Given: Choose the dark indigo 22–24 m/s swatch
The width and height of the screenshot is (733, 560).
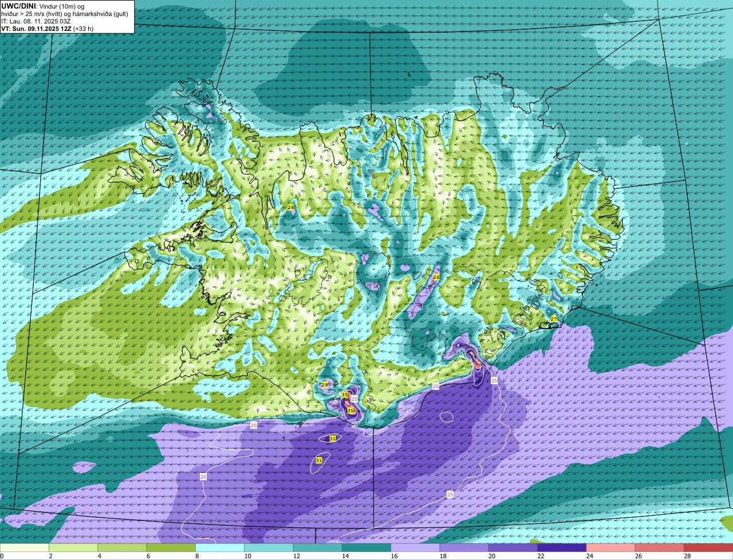Looking at the screenshot, I should (562, 548).
